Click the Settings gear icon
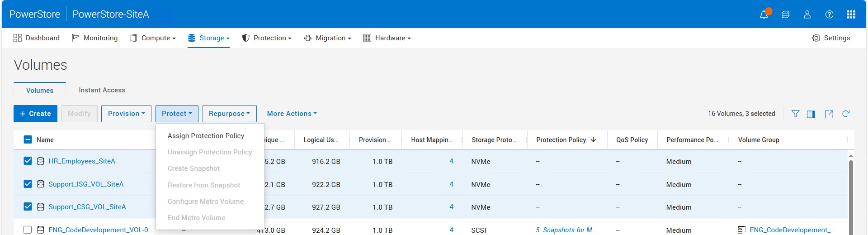The height and width of the screenshot is (235, 868). (x=816, y=38)
